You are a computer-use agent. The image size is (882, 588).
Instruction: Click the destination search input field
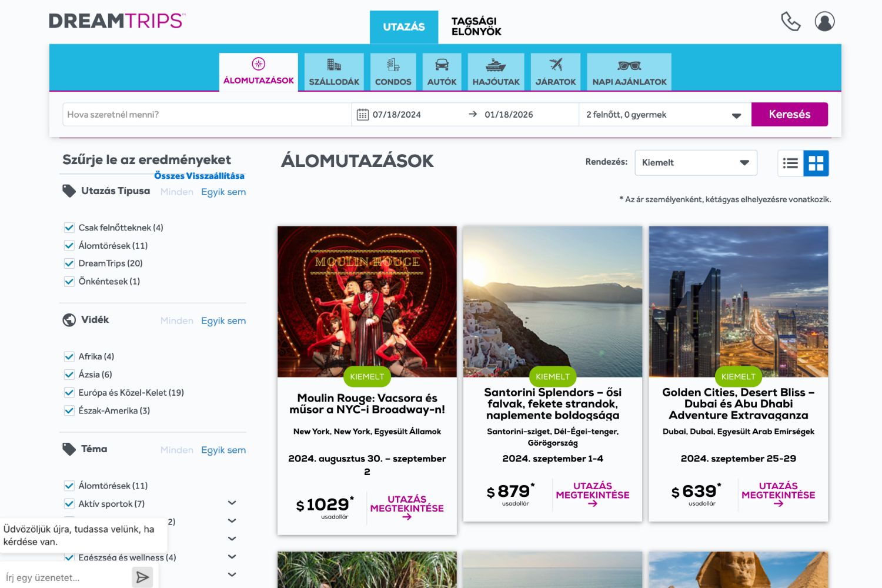pyautogui.click(x=207, y=115)
